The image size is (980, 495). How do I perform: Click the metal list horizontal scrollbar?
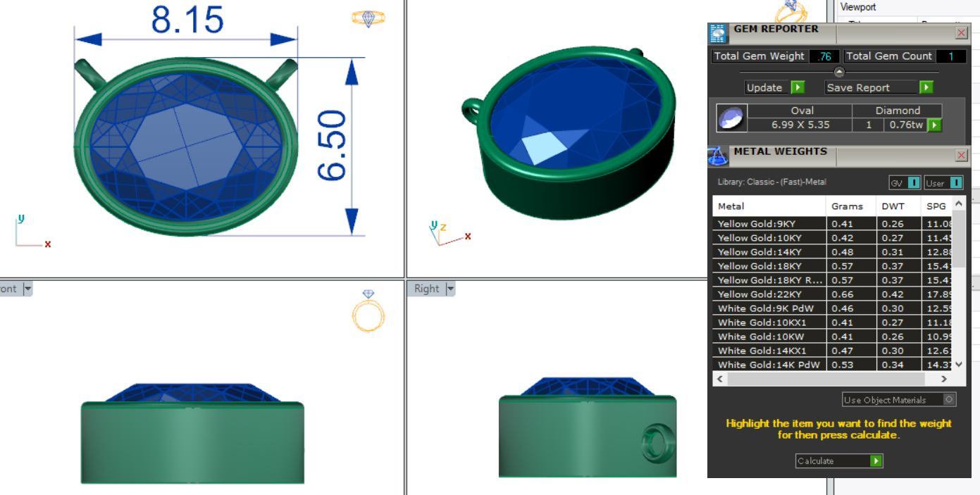click(831, 379)
